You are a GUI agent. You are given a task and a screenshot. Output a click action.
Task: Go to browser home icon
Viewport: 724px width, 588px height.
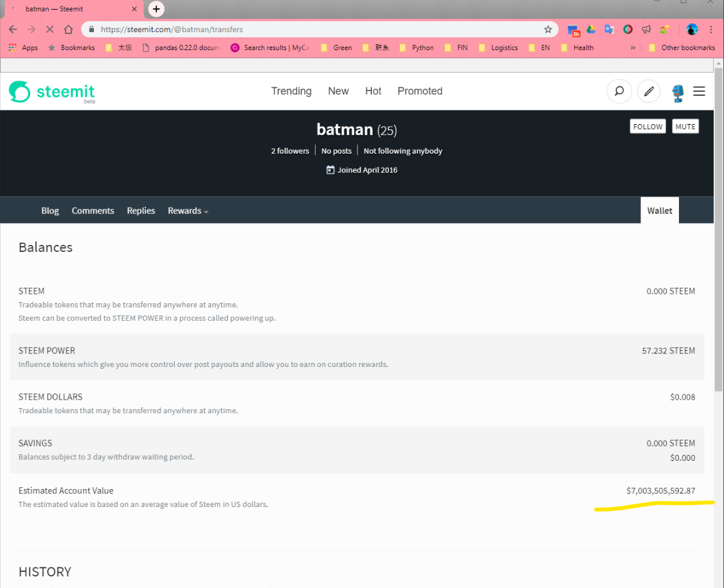pos(68,30)
